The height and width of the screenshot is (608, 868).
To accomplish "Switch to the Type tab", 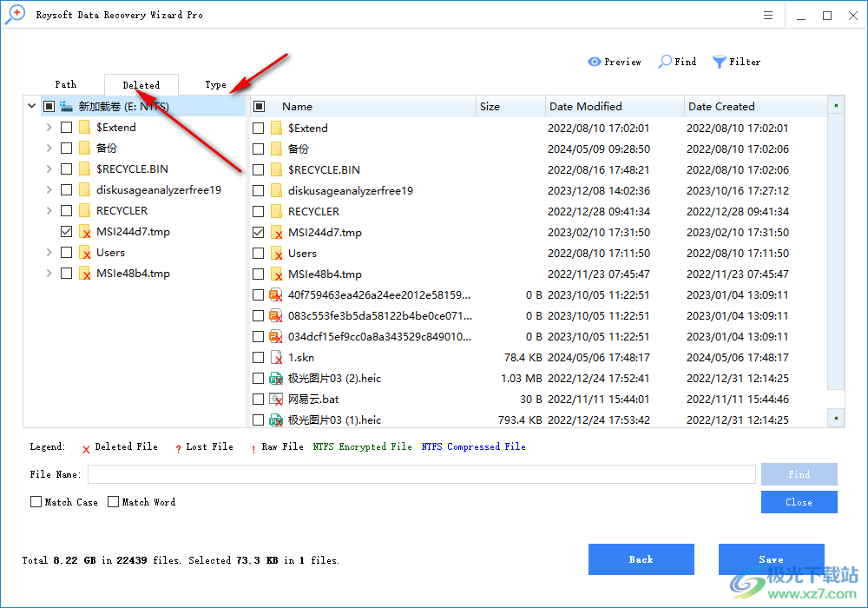I will point(215,84).
